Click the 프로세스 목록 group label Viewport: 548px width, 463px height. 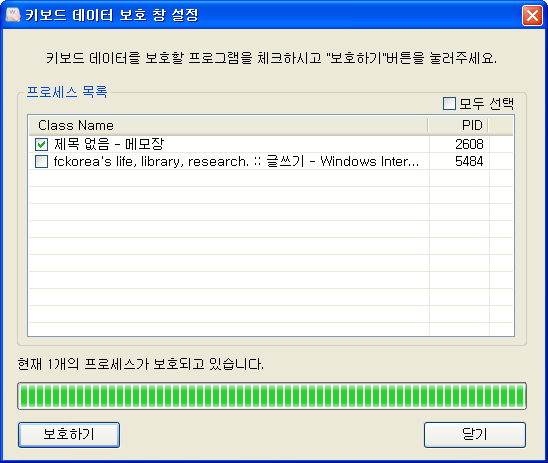(x=67, y=92)
